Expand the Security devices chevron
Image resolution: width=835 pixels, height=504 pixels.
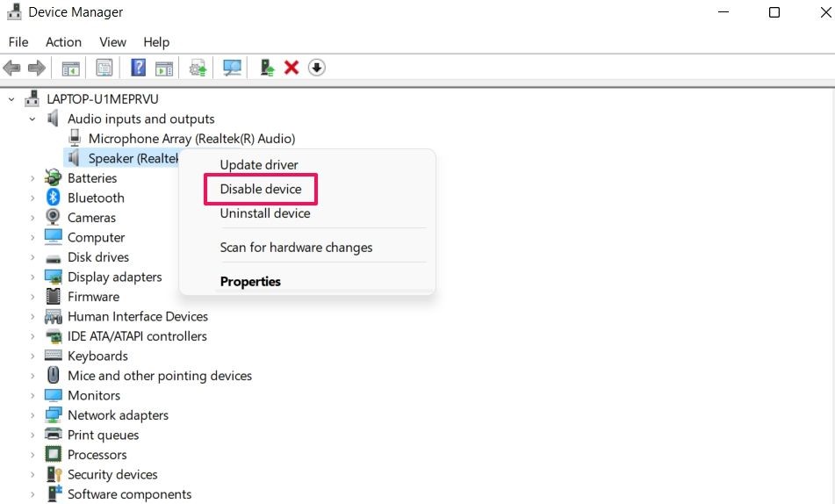[x=32, y=474]
